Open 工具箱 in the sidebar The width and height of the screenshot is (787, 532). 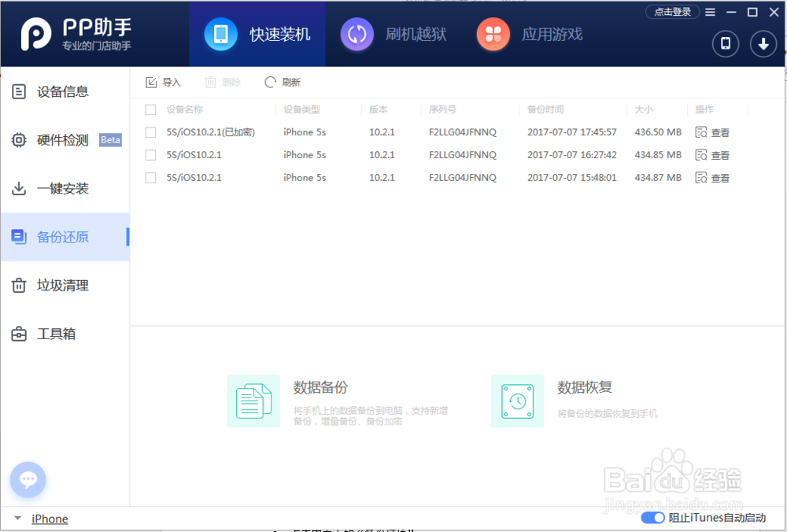(65, 333)
